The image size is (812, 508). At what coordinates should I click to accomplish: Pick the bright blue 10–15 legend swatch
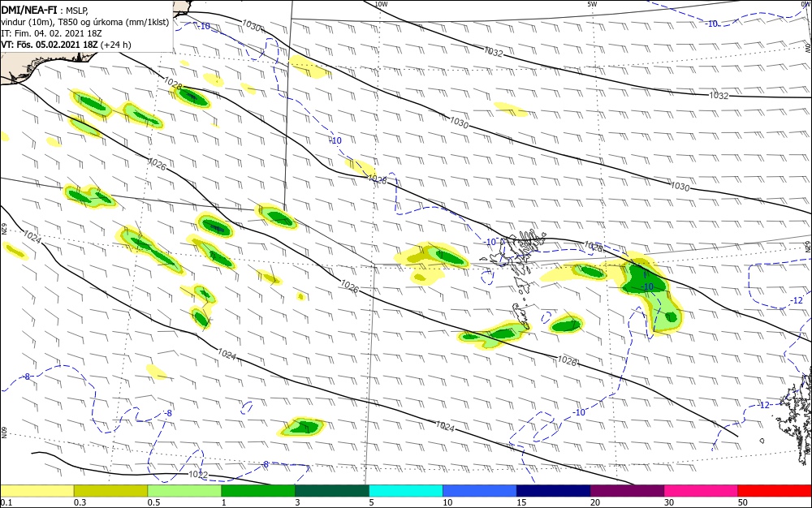(480, 491)
